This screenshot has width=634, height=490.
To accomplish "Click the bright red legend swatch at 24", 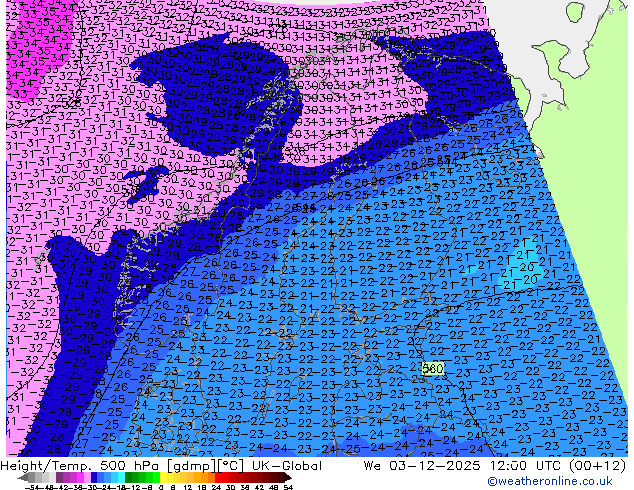I will coord(218,478).
